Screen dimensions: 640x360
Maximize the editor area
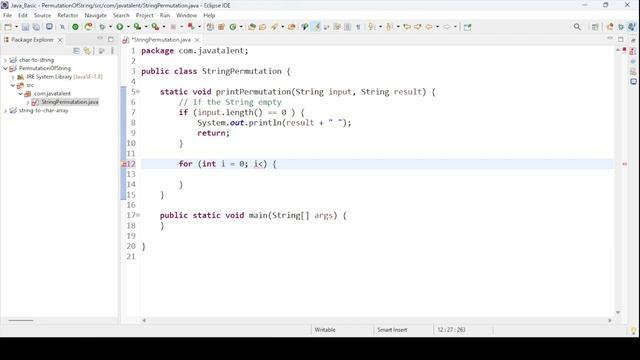tap(620, 39)
